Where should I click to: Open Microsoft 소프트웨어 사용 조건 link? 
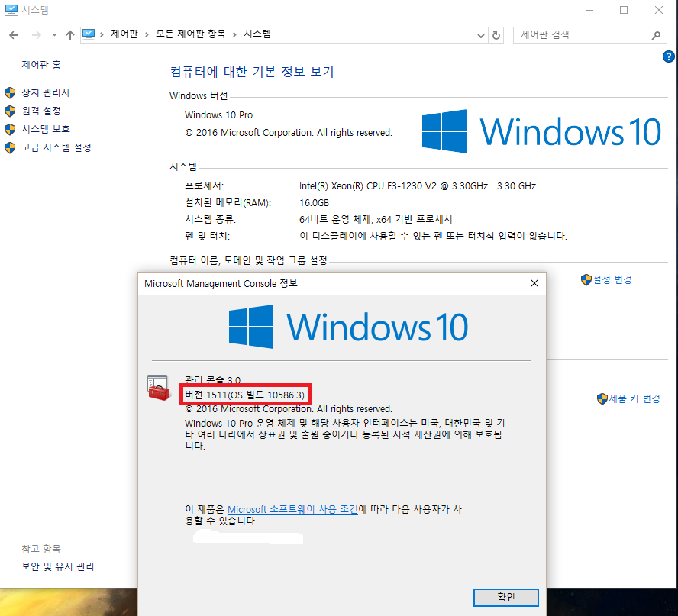292,509
